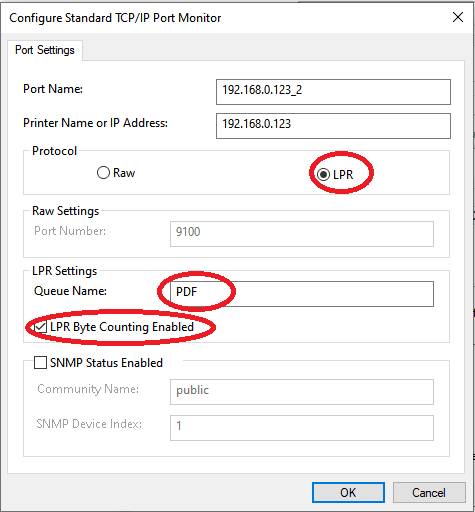475x512 pixels.
Task: Click the dialog title bar text
Action: [115, 18]
